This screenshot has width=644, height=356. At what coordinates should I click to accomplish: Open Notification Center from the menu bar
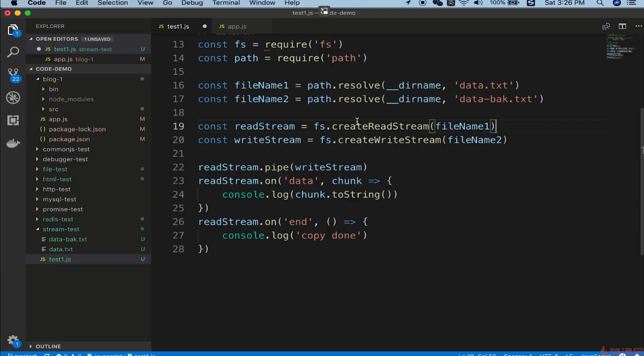point(631,3)
